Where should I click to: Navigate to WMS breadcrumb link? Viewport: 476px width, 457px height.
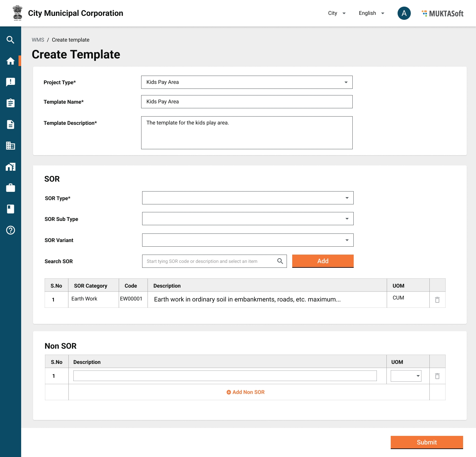(38, 40)
